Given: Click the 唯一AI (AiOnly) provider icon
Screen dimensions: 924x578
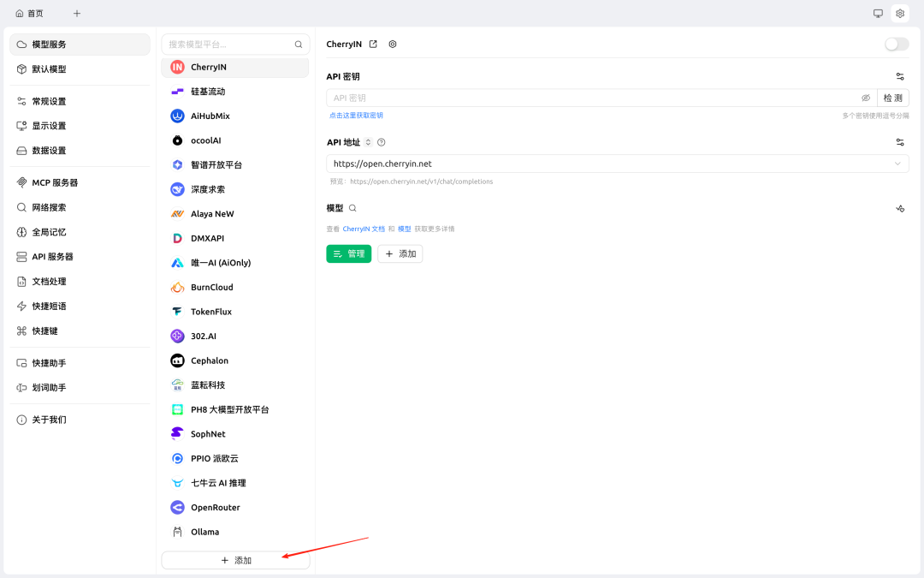Looking at the screenshot, I should (x=177, y=263).
